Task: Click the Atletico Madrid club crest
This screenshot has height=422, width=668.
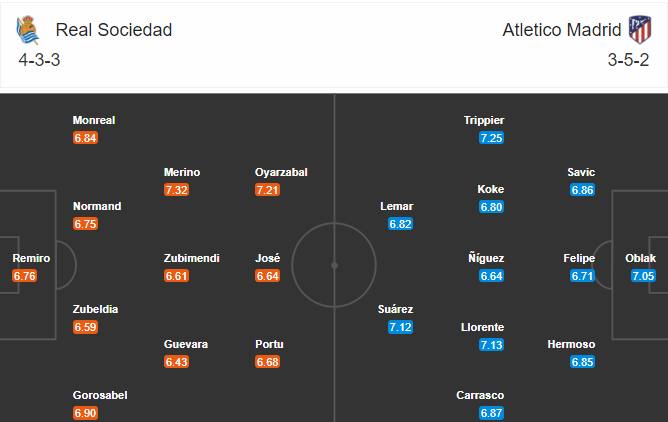Action: [640, 29]
